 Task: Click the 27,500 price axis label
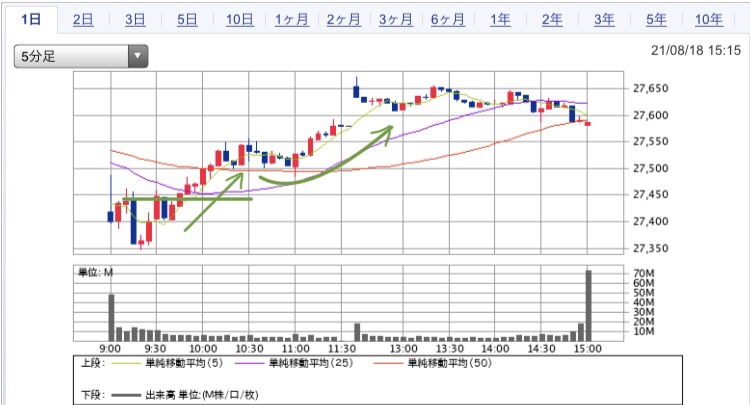click(x=651, y=168)
